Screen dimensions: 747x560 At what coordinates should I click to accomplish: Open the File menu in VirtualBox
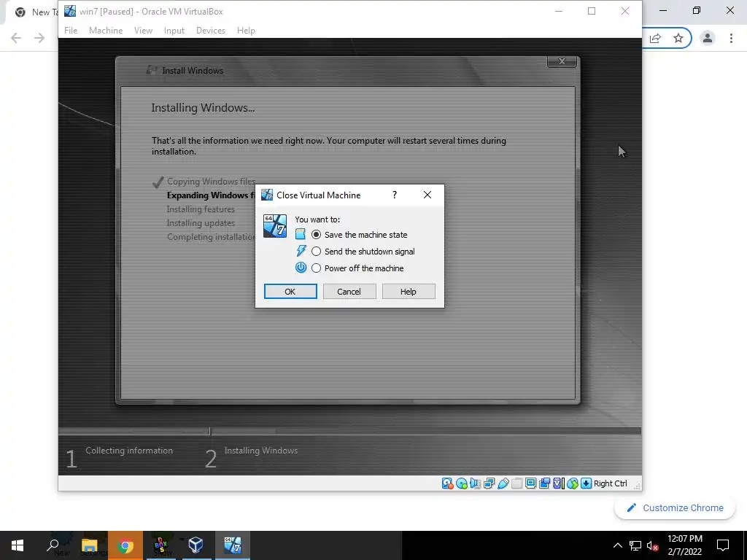(x=71, y=31)
